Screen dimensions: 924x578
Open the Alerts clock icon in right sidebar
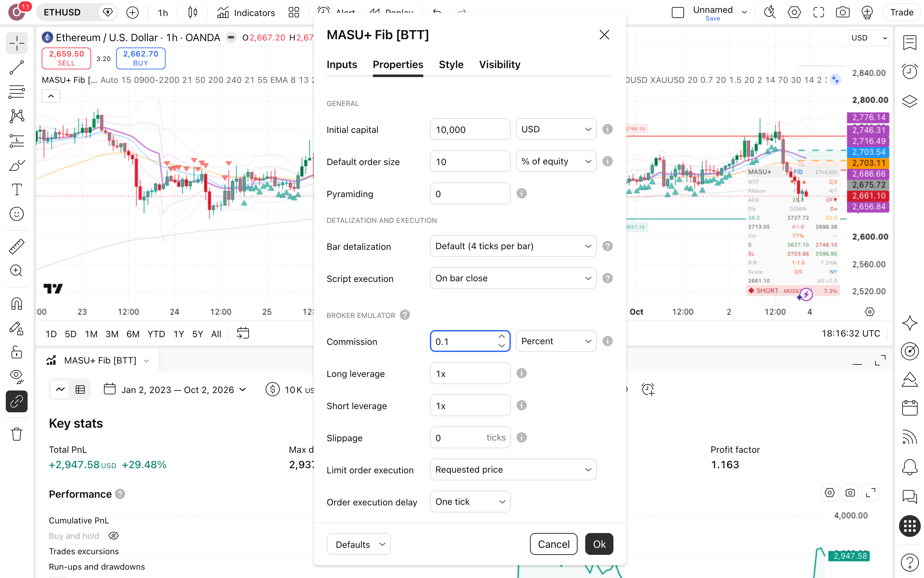point(910,71)
